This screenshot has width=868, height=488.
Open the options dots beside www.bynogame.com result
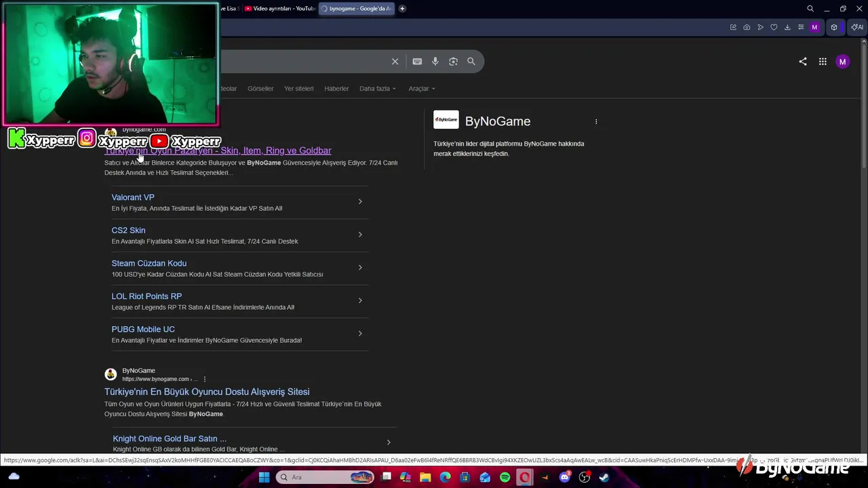204,379
